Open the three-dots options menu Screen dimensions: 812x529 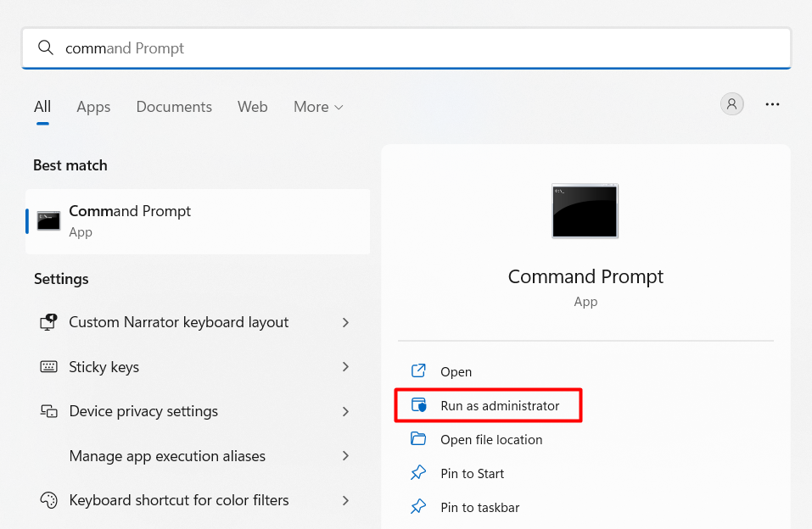click(772, 104)
